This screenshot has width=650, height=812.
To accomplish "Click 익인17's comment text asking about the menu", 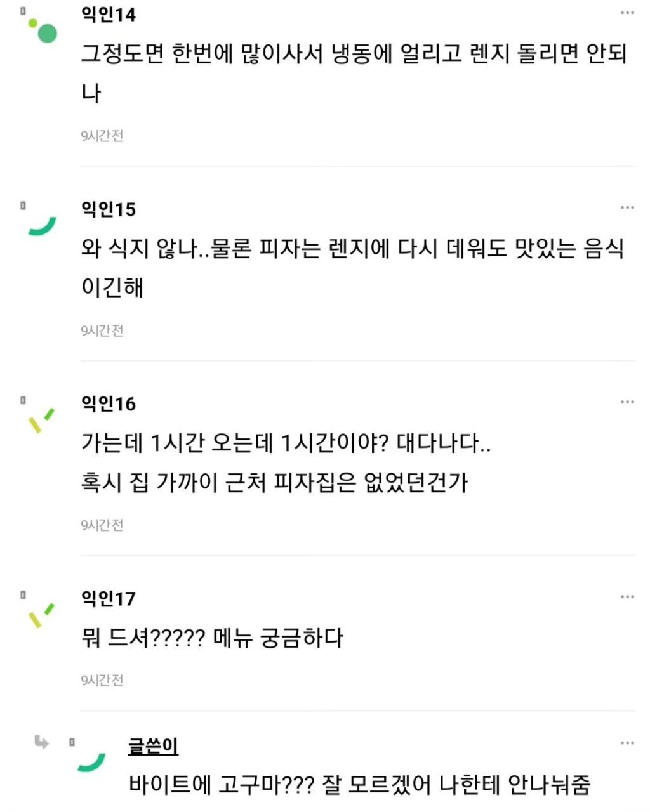I will (x=212, y=638).
